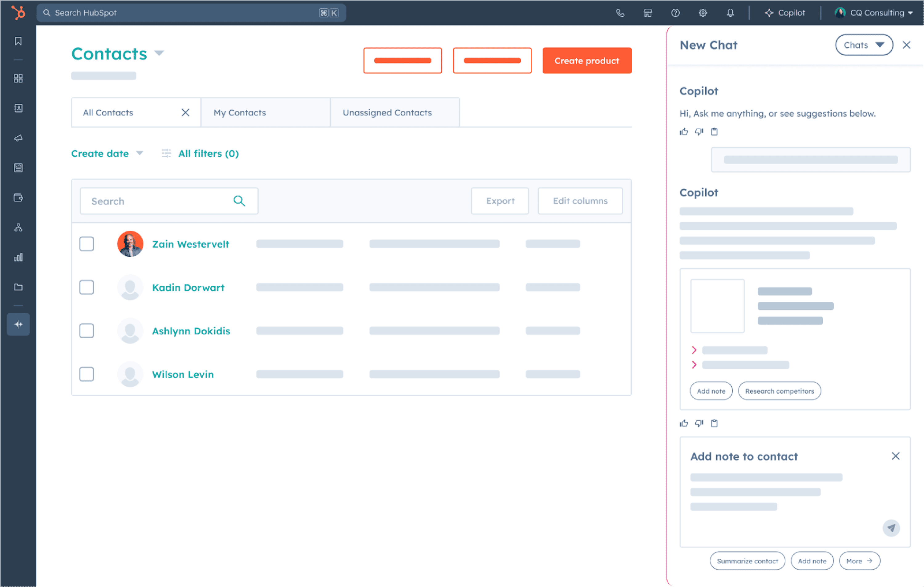Launch Copilot via the sparkle icon at sidebar bottom
The width and height of the screenshot is (924, 587).
(18, 324)
